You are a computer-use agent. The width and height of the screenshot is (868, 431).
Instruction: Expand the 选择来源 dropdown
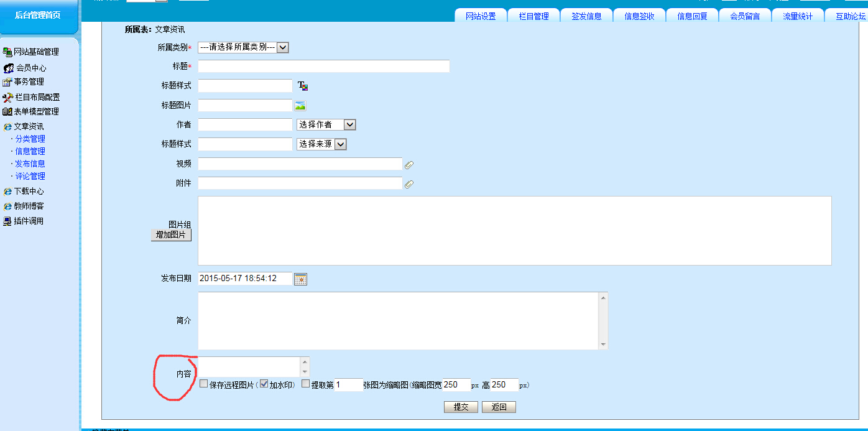tap(340, 144)
